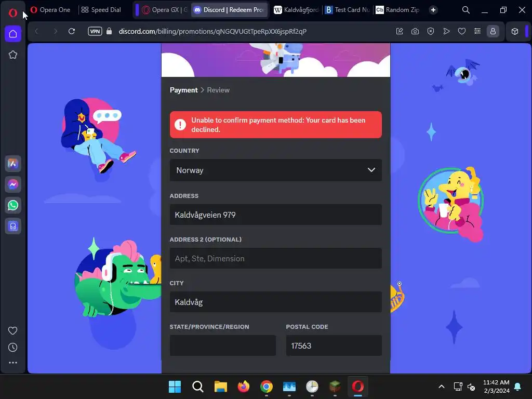Open Google Chrome from taskbar

(267, 387)
